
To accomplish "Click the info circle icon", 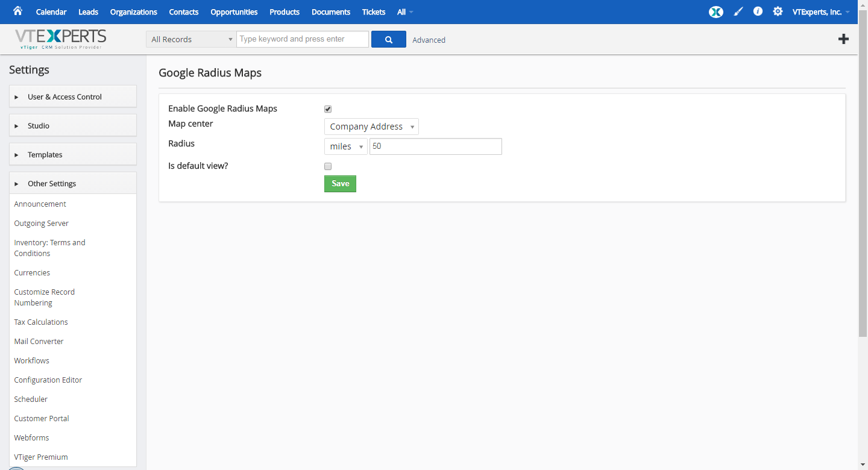I will point(758,11).
